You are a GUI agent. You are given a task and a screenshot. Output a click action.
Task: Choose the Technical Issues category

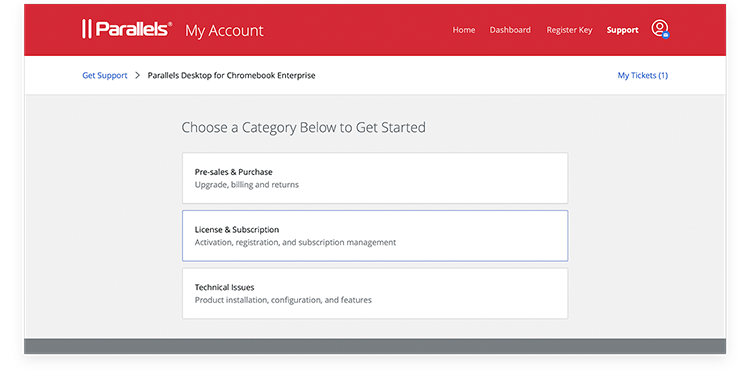pos(375,293)
